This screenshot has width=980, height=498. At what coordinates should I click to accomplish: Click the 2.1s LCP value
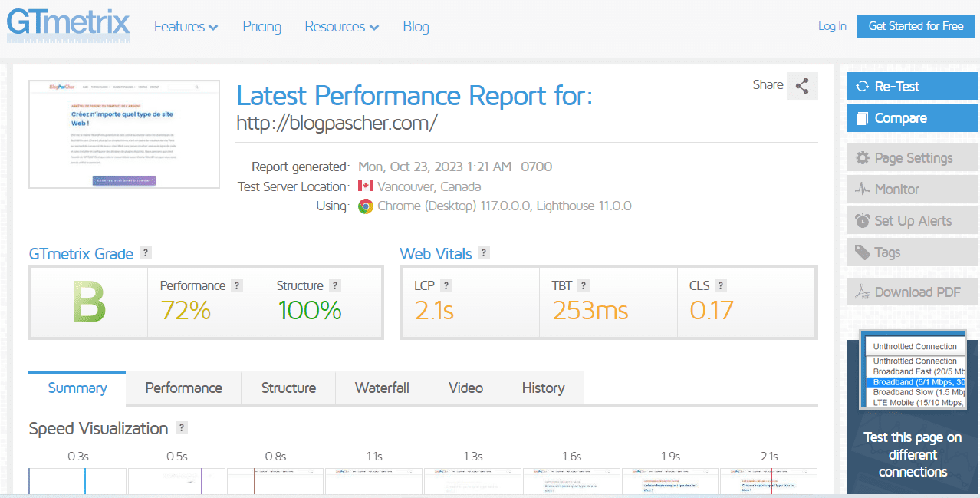pyautogui.click(x=434, y=310)
